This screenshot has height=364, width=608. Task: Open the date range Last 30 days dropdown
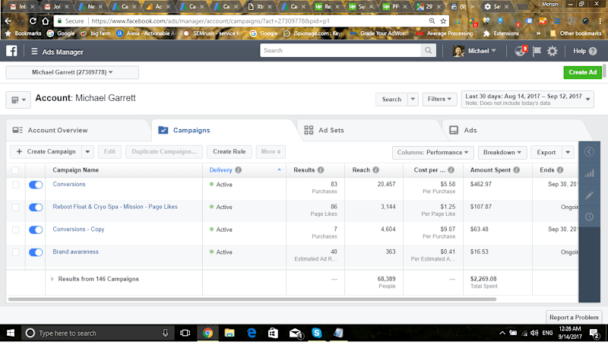[527, 100]
